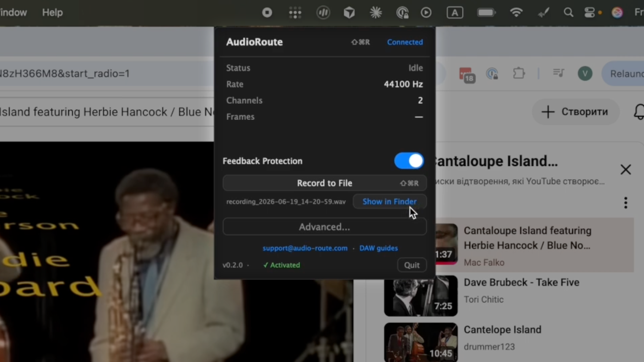Open the browser Extensions puzzle icon

click(519, 74)
